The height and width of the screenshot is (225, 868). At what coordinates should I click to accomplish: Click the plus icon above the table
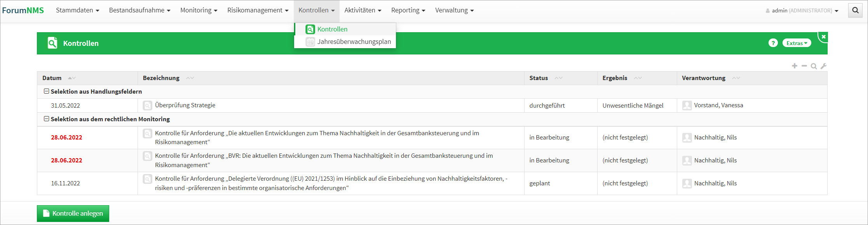pyautogui.click(x=795, y=66)
